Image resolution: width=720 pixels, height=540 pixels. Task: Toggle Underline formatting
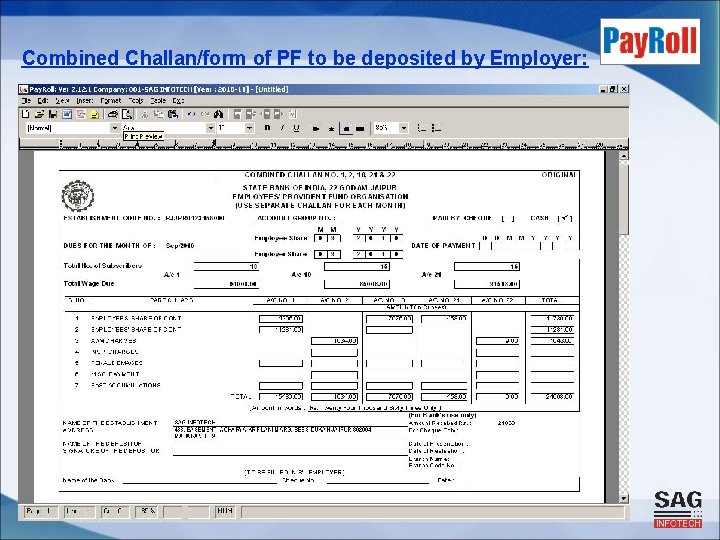(296, 128)
